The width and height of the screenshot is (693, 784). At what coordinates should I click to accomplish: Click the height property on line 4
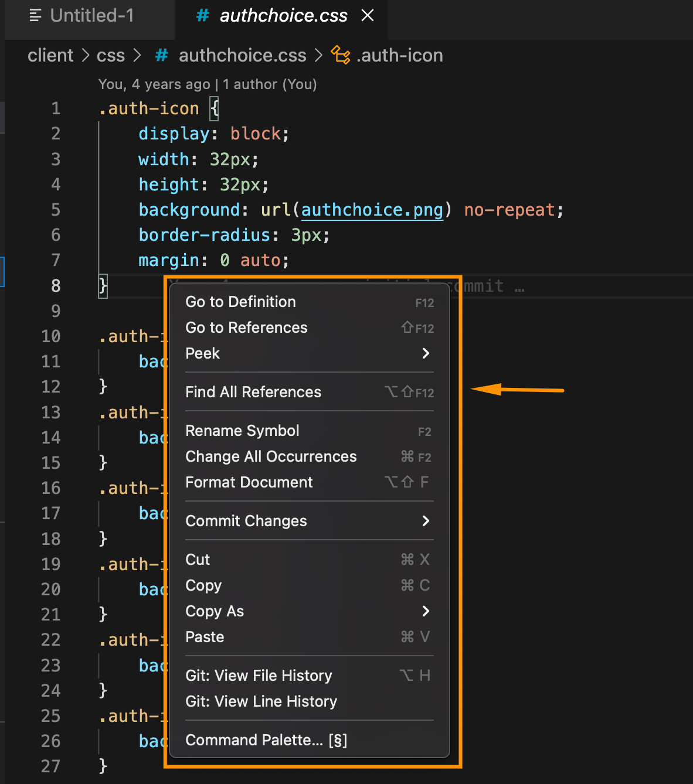(x=169, y=185)
